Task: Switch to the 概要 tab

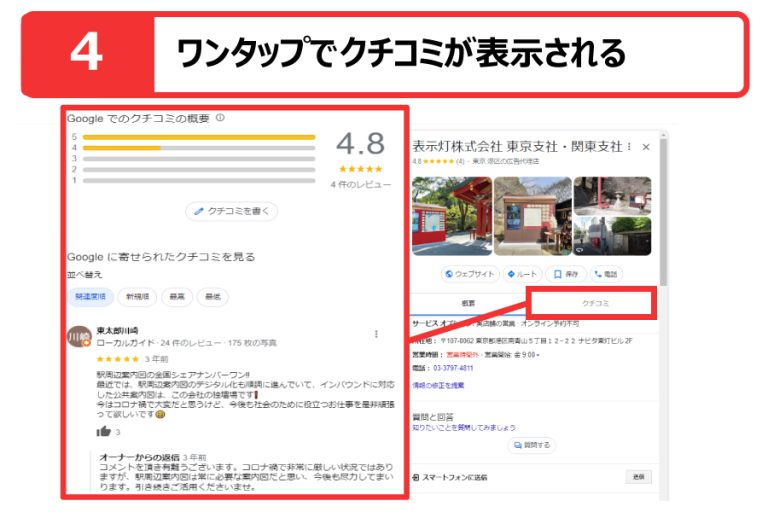Action: [468, 303]
